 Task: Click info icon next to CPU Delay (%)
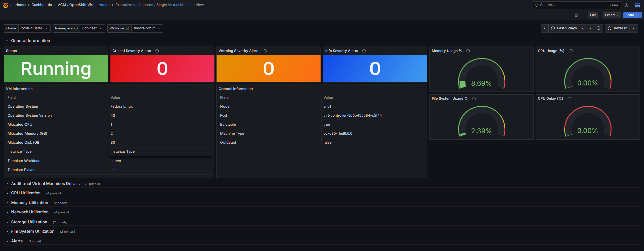[x=569, y=99]
